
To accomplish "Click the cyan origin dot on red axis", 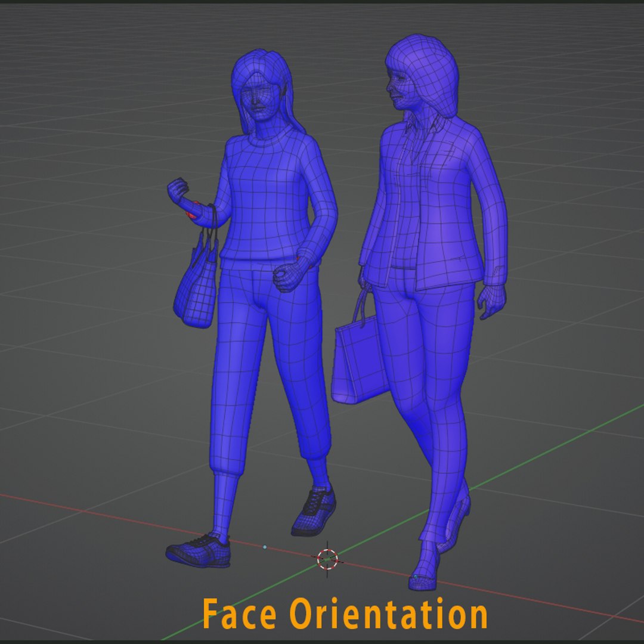I will [265, 547].
